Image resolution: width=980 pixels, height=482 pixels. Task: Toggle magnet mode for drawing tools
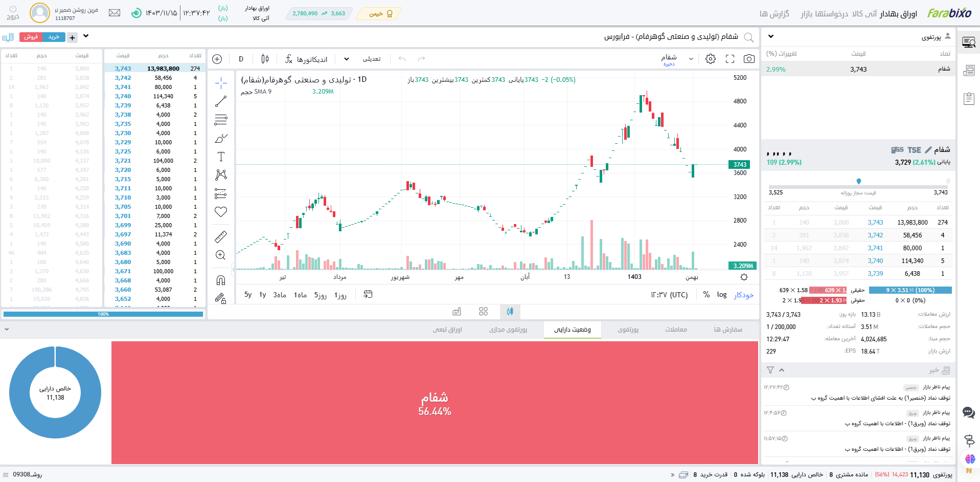221,280
